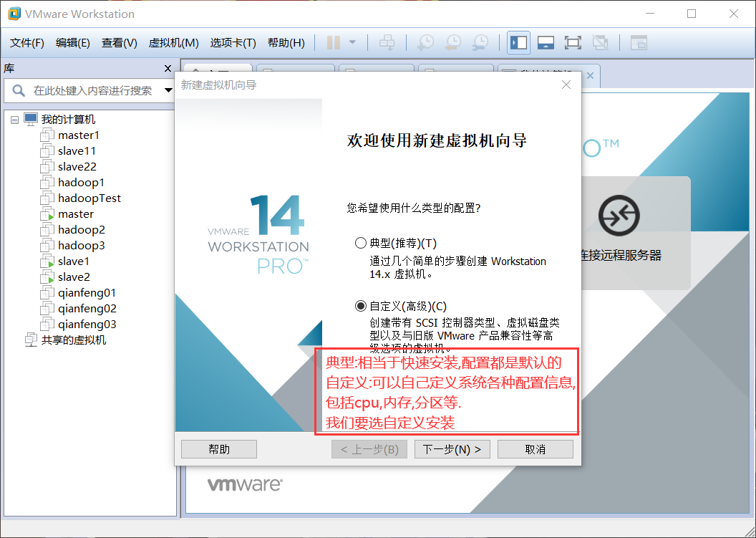Viewport: 756px width, 538px height.
Task: Click the take snapshot clock-plus icon
Action: 425,42
